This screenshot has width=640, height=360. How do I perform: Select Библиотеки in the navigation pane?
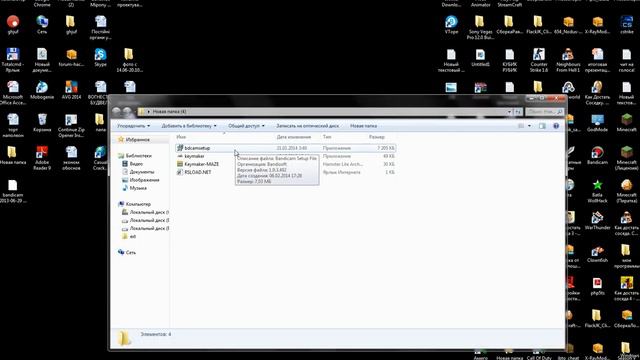tap(138, 156)
